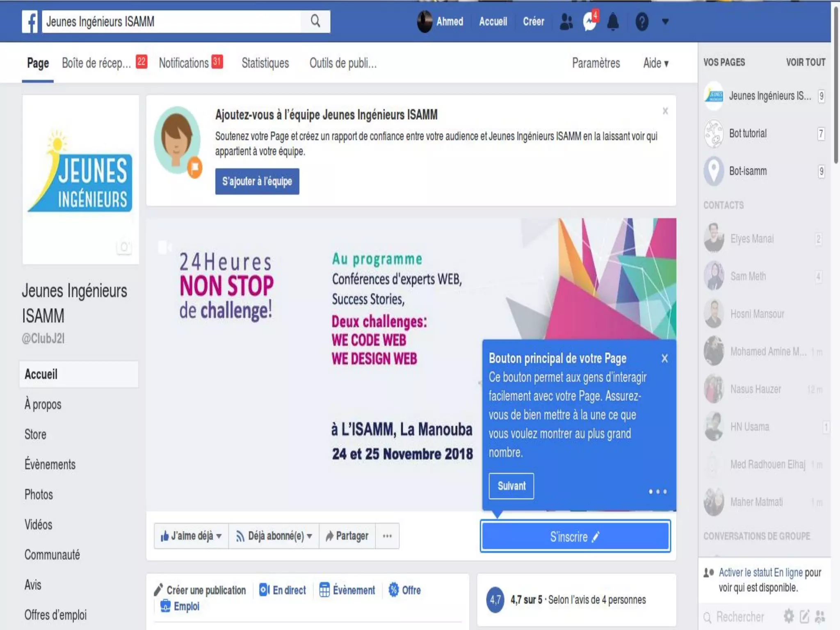Open the friend requests icon
The image size is (840, 630).
point(566,22)
